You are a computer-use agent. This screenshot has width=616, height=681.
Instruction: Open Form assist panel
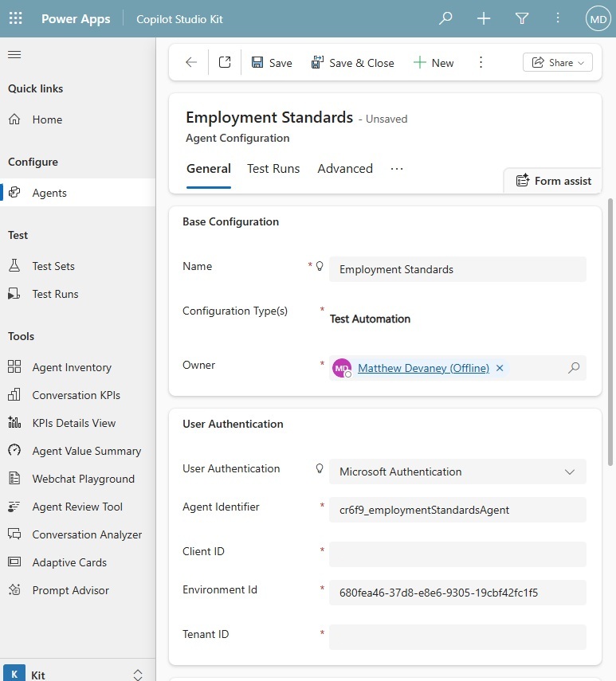(x=553, y=181)
